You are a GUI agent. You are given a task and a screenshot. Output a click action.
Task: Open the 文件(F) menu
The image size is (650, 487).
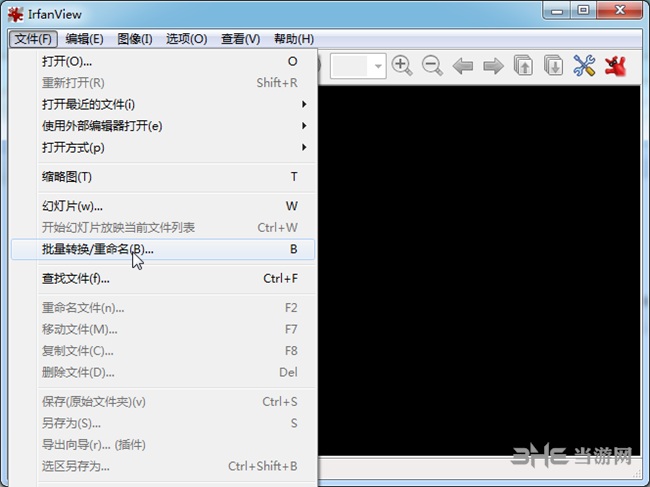pyautogui.click(x=33, y=39)
